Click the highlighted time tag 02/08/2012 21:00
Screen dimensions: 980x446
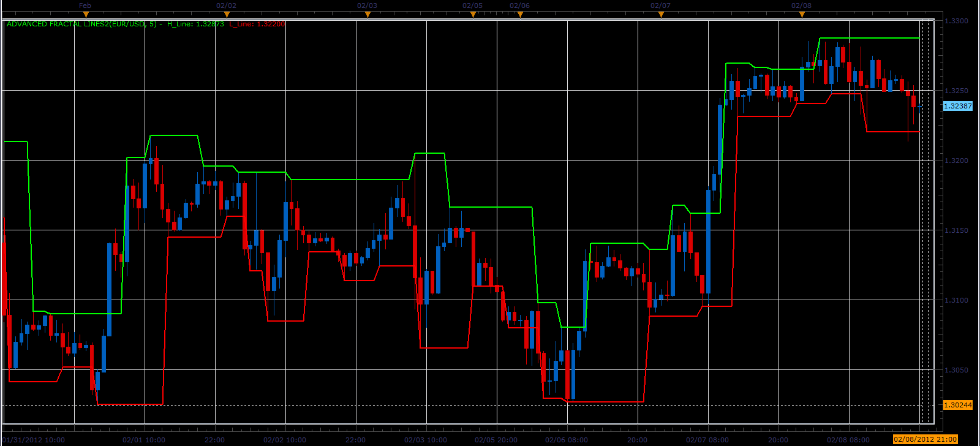click(925, 439)
